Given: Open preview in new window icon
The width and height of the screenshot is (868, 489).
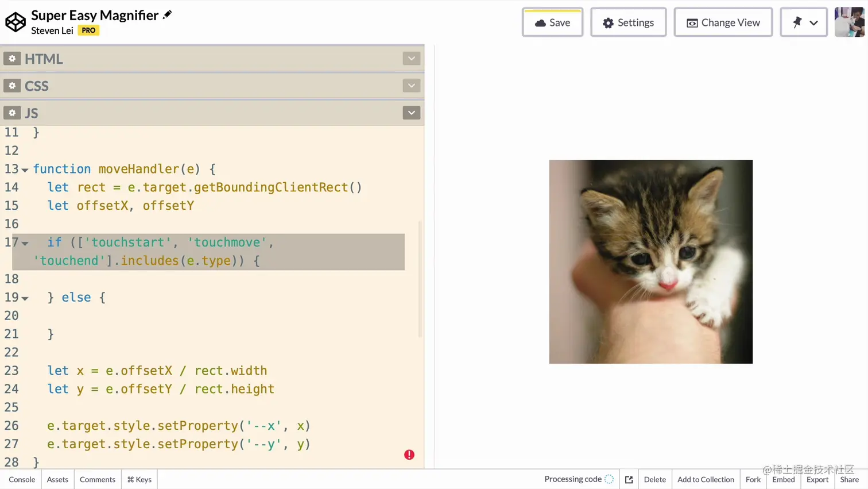Looking at the screenshot, I should click(x=629, y=479).
